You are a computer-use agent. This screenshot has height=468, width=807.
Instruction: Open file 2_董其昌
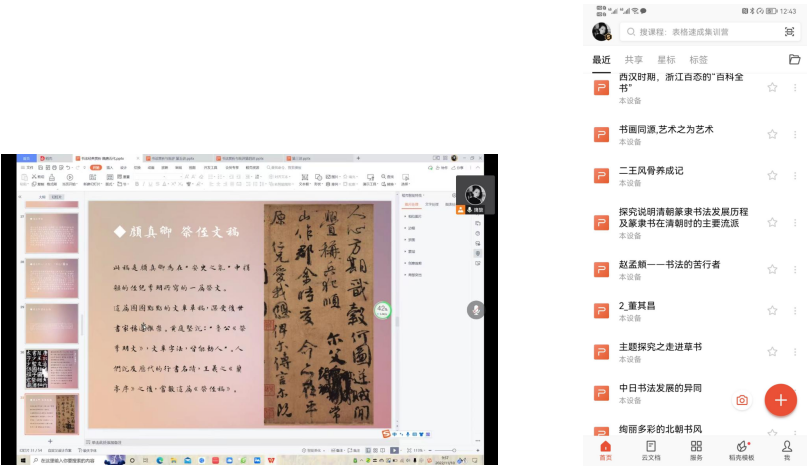pos(637,306)
